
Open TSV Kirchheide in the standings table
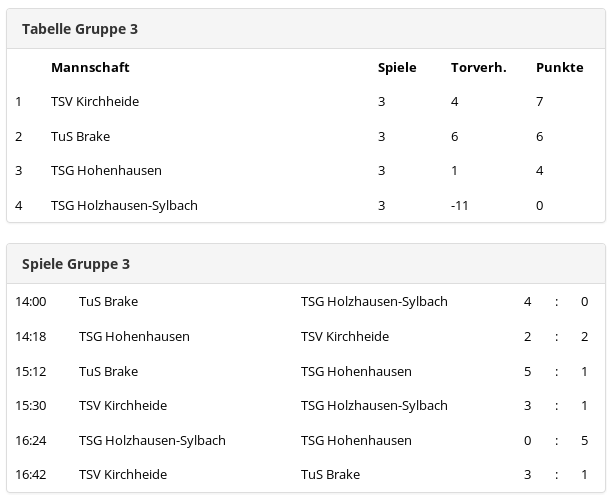(x=95, y=102)
